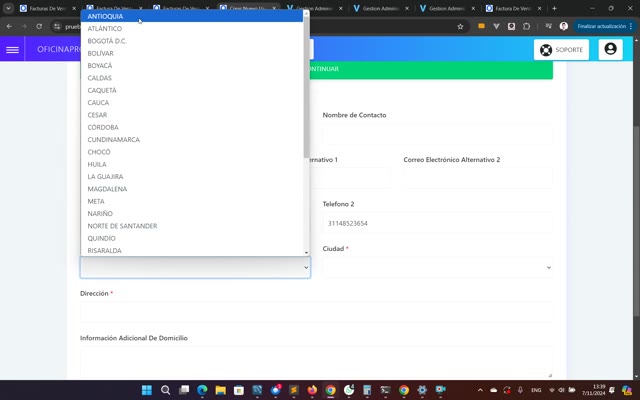Select the CAUCA option
Image resolution: width=640 pixels, height=400 pixels.
(x=192, y=102)
